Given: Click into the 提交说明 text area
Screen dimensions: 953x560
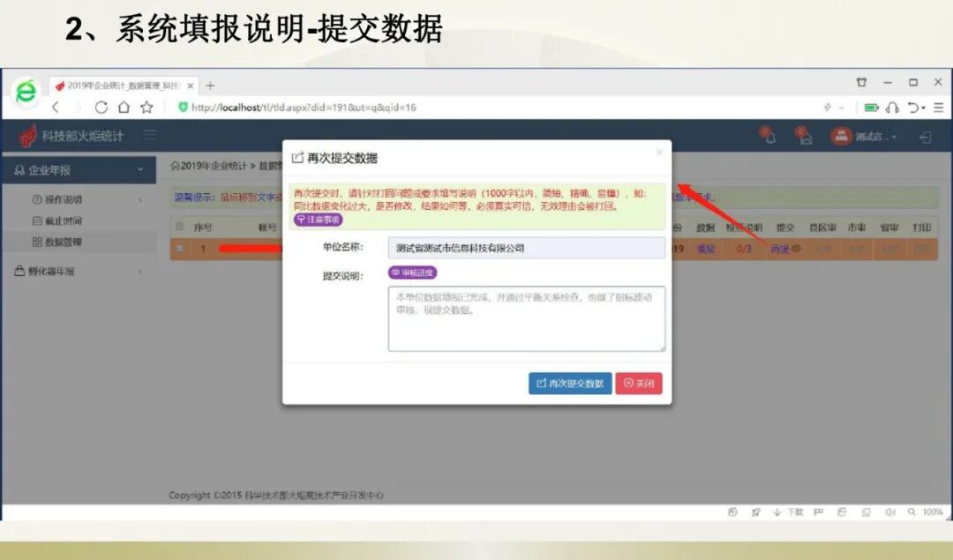Looking at the screenshot, I should (526, 319).
